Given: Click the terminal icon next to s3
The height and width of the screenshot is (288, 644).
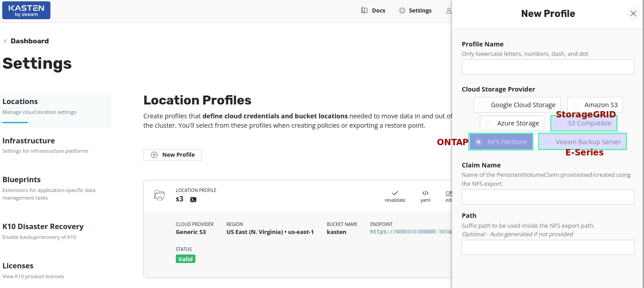Looking at the screenshot, I should [193, 200].
